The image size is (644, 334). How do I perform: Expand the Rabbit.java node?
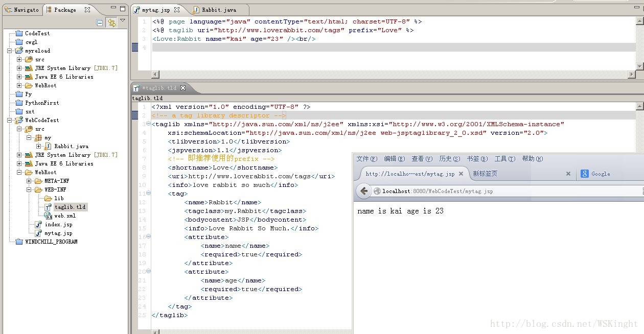click(39, 146)
